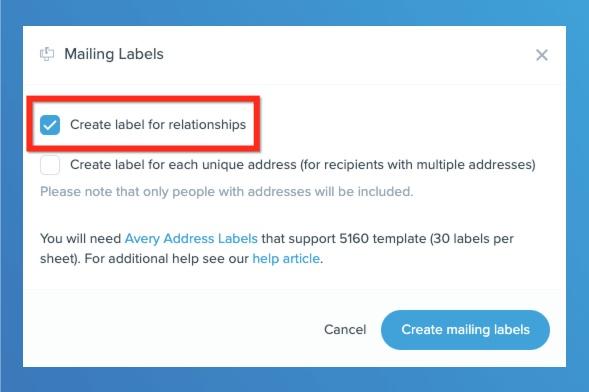Image resolution: width=589 pixels, height=392 pixels.
Task: Click the 'For additional help see our' text
Action: (x=166, y=259)
